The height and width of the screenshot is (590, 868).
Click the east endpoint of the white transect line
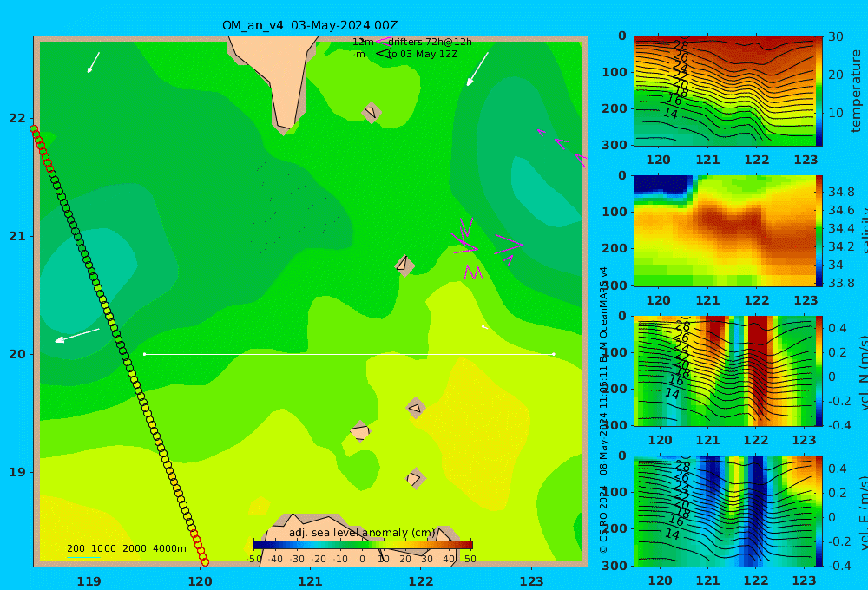pyautogui.click(x=554, y=354)
